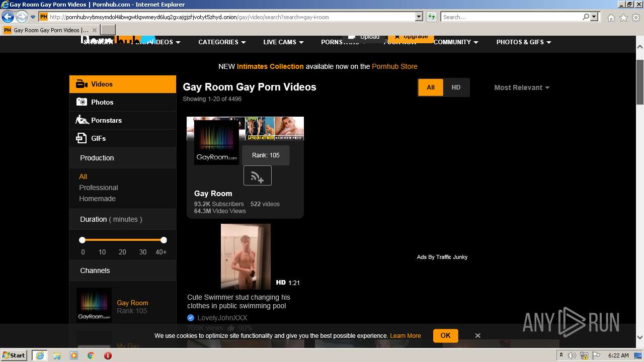
Task: Click the camera icon beside Photos in the sidebar
Action: tap(82, 102)
